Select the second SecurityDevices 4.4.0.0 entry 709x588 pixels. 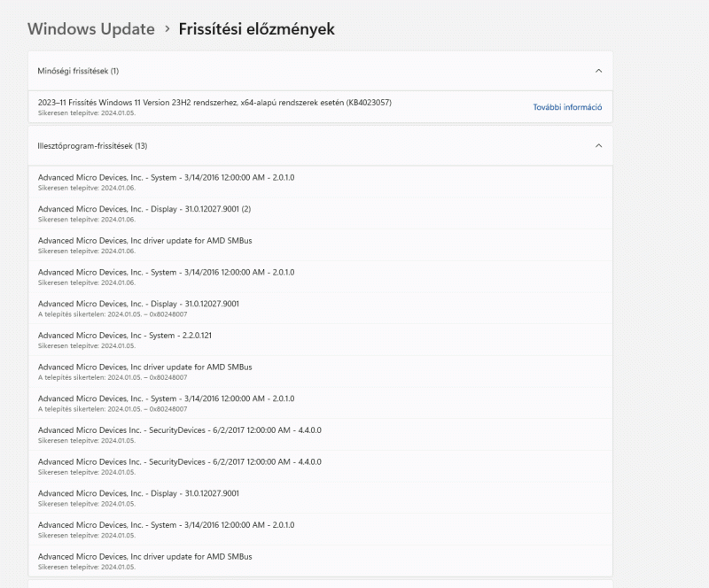click(179, 461)
